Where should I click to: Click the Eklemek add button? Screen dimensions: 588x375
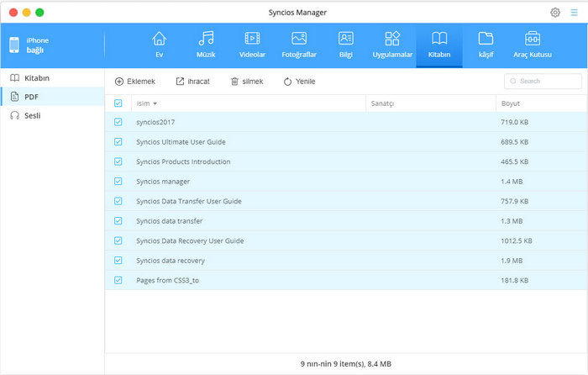(135, 82)
